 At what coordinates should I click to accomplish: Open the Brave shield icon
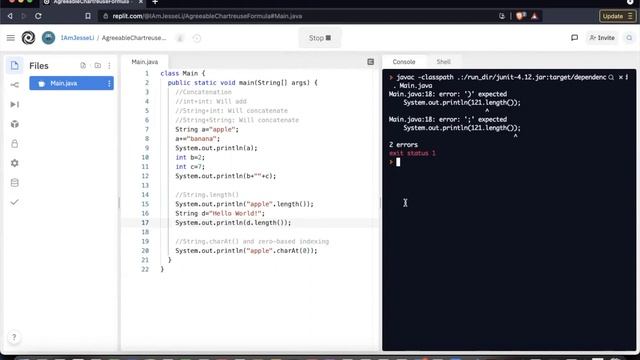coord(520,16)
